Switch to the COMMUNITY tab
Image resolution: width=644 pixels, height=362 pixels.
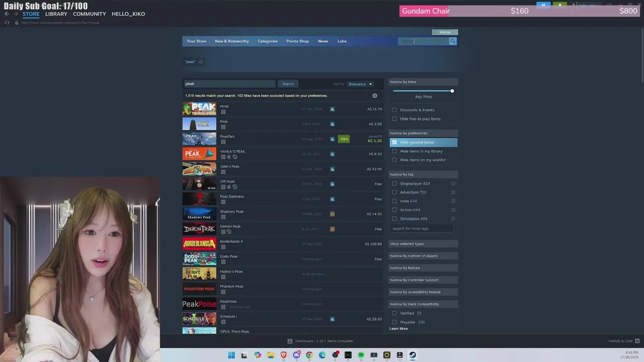[89, 14]
